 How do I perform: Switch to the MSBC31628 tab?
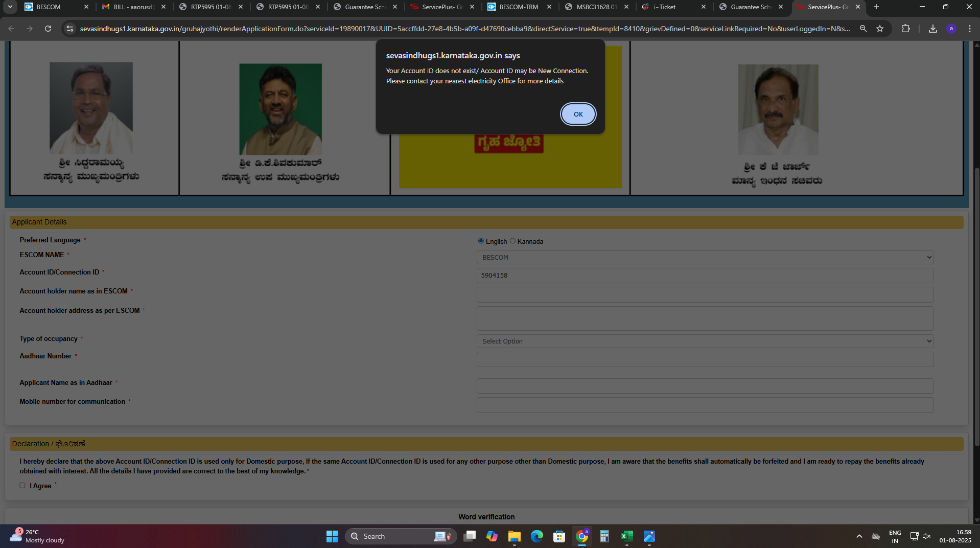pyautogui.click(x=596, y=7)
